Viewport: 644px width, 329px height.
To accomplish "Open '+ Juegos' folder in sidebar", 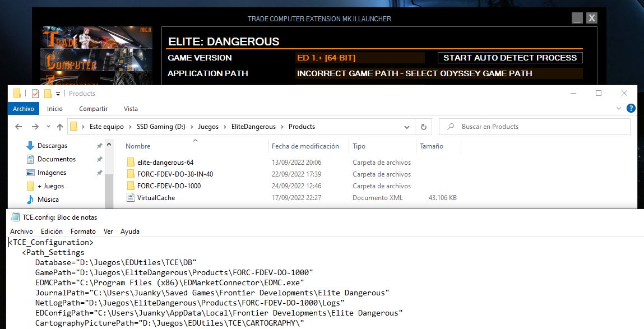I will tap(50, 186).
